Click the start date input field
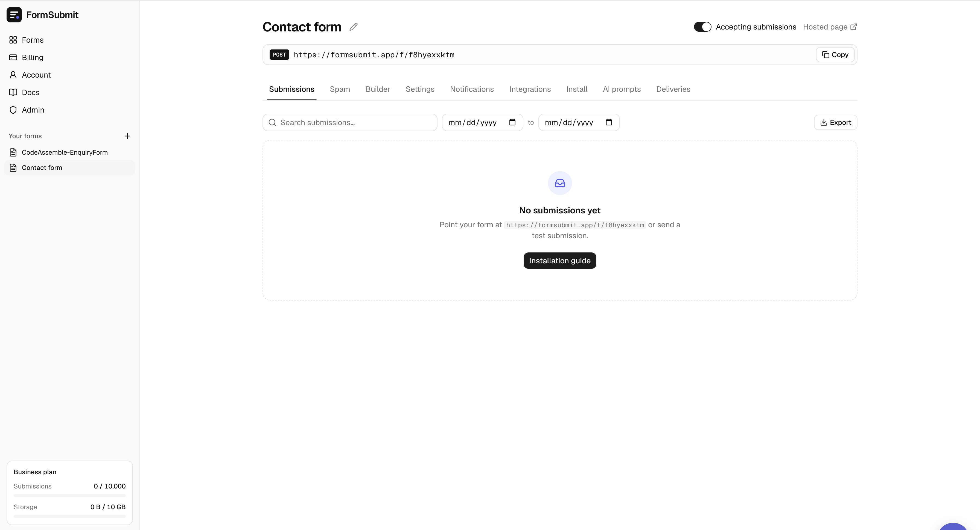980x530 pixels. (482, 122)
